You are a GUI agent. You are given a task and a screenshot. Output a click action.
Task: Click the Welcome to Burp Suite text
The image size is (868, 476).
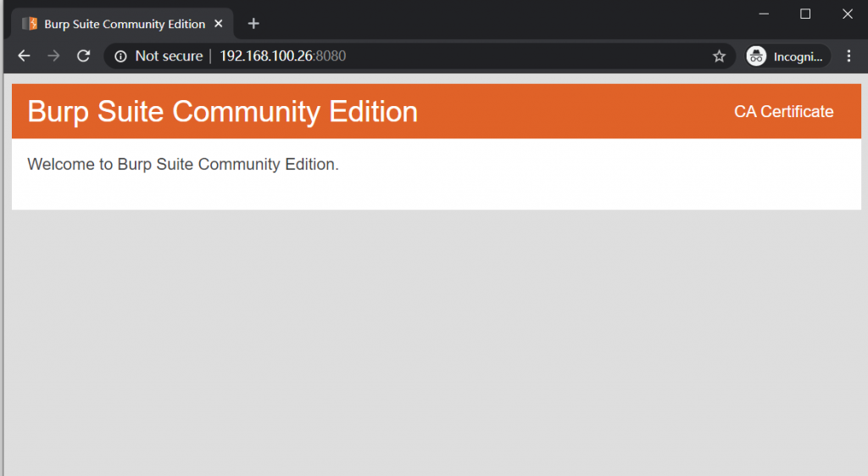pyautogui.click(x=183, y=165)
